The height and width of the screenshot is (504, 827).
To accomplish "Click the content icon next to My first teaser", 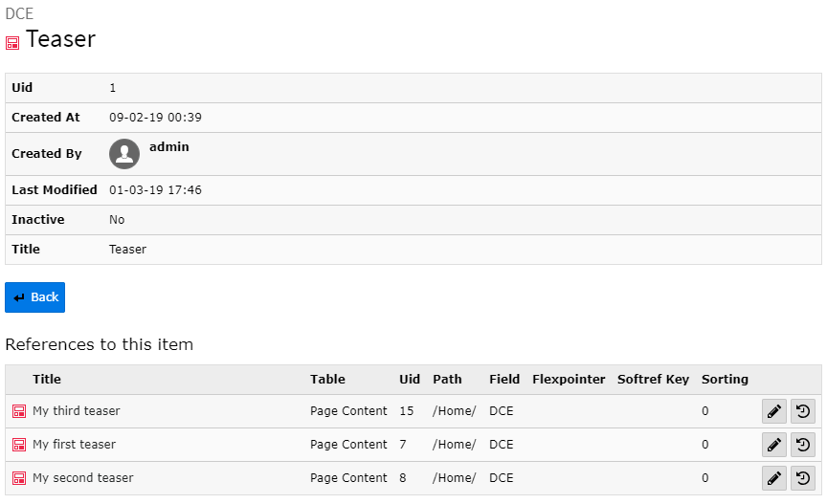I will click(x=19, y=445).
